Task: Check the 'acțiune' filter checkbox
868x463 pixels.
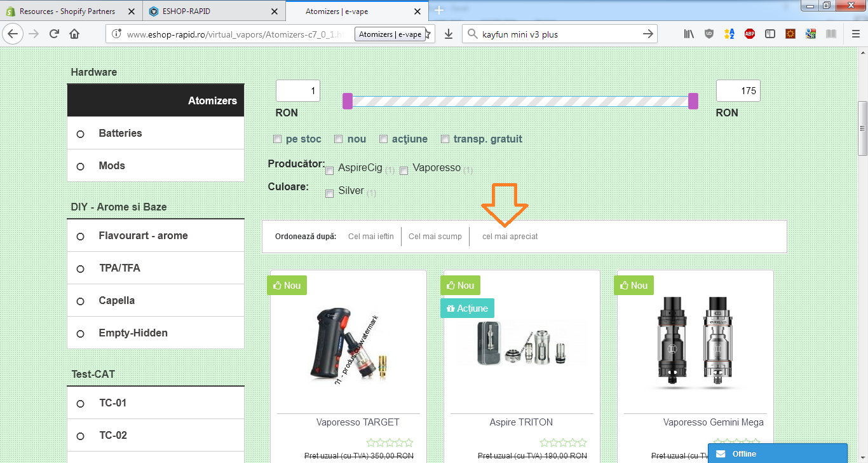Action: click(x=384, y=139)
